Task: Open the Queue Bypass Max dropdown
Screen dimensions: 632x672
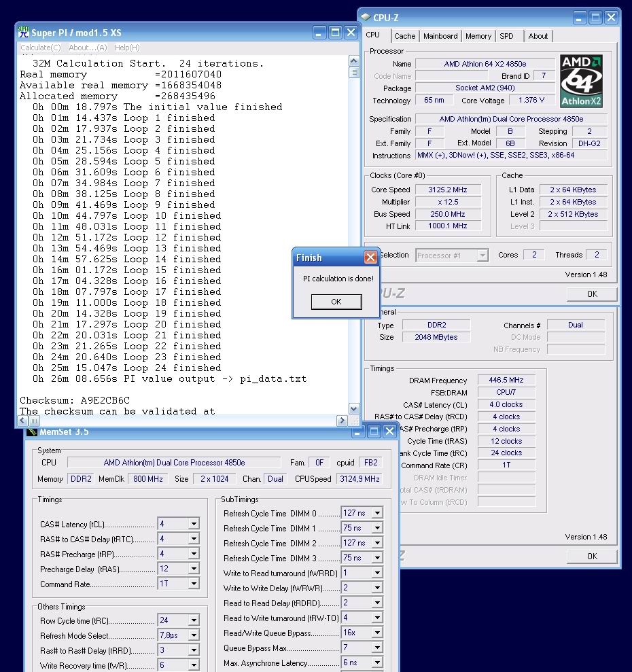Action: tap(377, 648)
